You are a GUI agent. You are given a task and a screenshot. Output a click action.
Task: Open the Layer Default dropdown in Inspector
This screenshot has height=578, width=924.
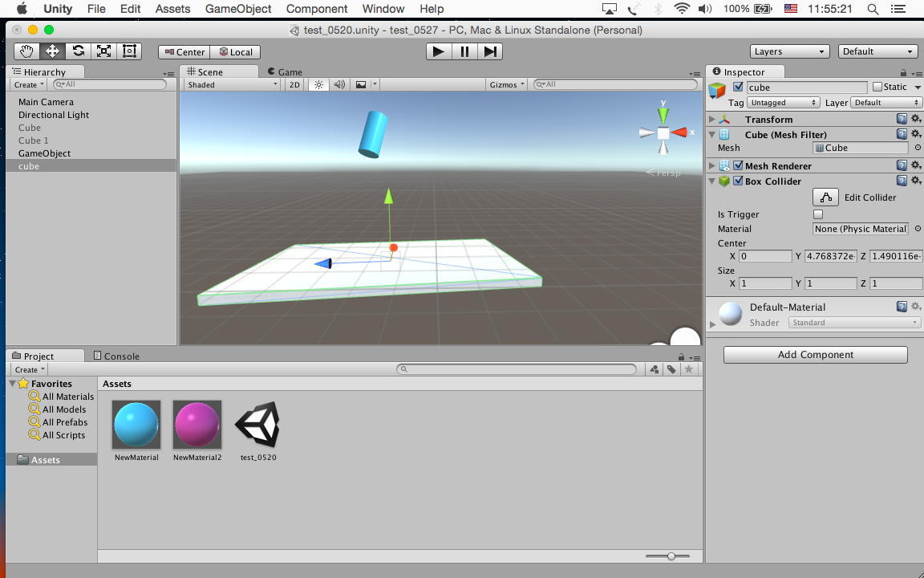tap(885, 102)
